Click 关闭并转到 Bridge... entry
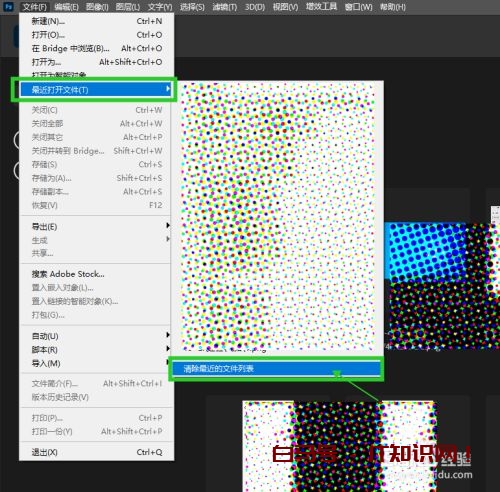This screenshot has width=500, height=492. coord(97,151)
